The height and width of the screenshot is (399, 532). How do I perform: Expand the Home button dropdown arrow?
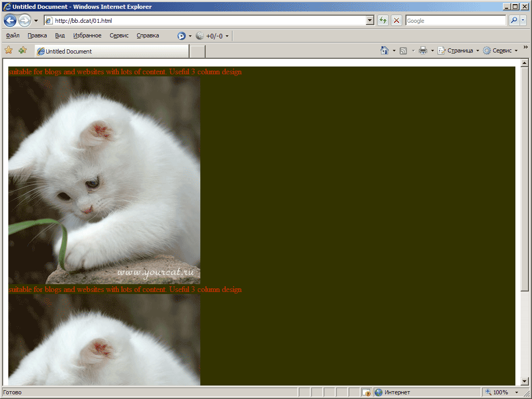(394, 50)
